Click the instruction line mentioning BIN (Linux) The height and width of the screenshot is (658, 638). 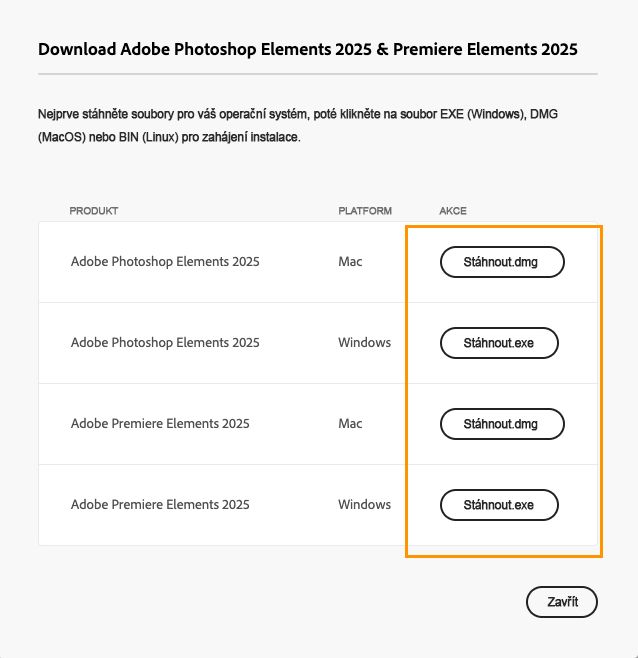169,137
